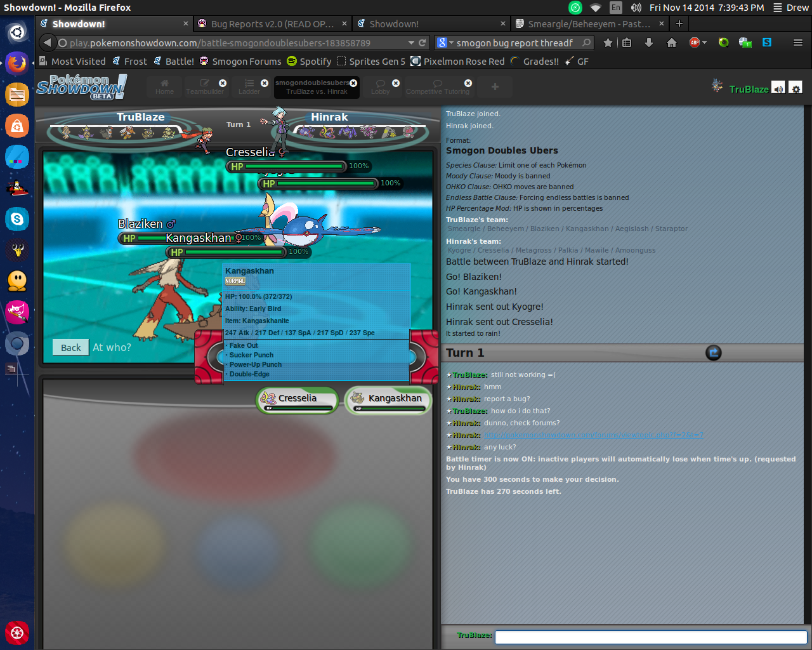Add a new room with plus button
This screenshot has width=812, height=650.
pyautogui.click(x=495, y=87)
